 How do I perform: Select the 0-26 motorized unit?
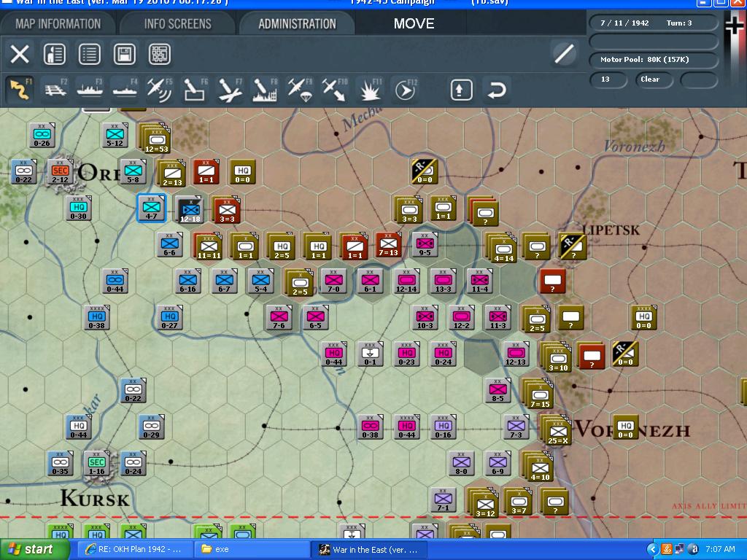click(42, 135)
